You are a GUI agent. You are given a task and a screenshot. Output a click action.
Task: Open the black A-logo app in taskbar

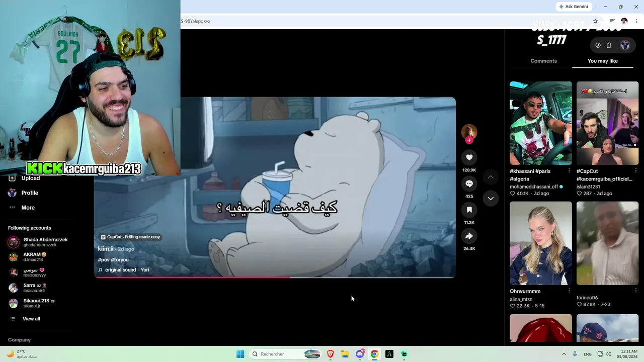[x=389, y=354]
